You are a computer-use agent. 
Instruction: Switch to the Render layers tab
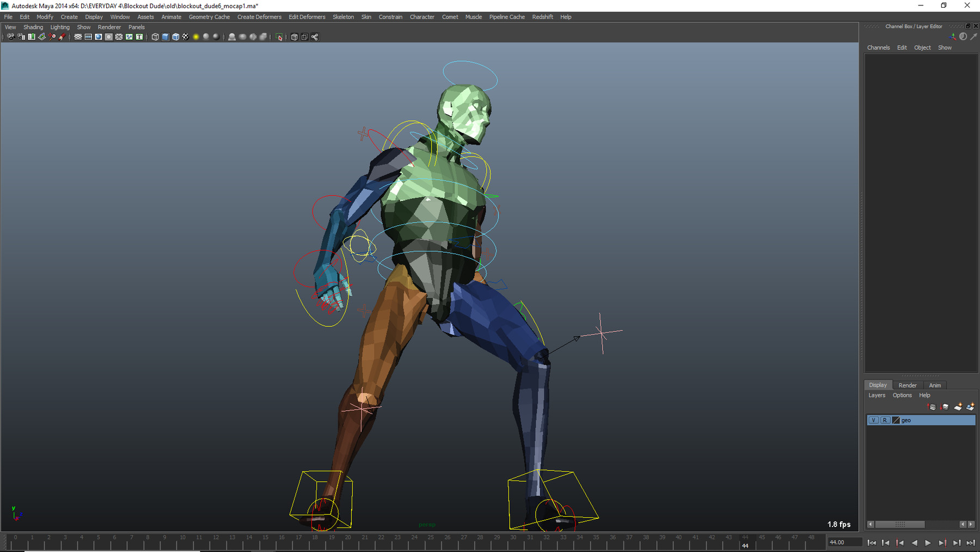tap(907, 385)
